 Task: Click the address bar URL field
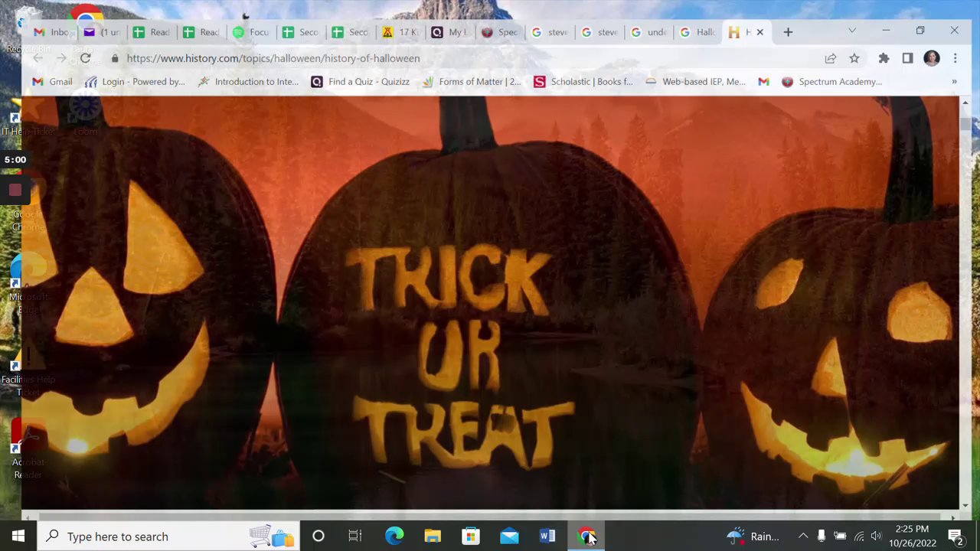pos(459,58)
